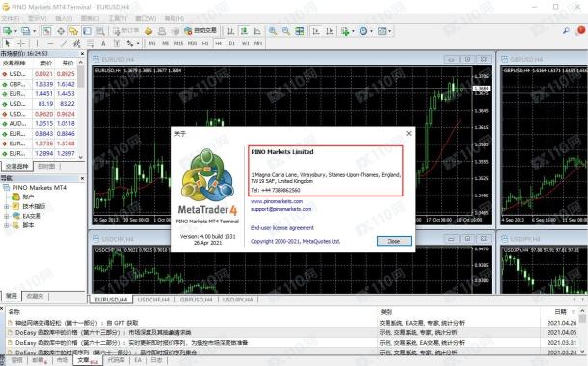Click Close button in About dialog

(x=393, y=241)
